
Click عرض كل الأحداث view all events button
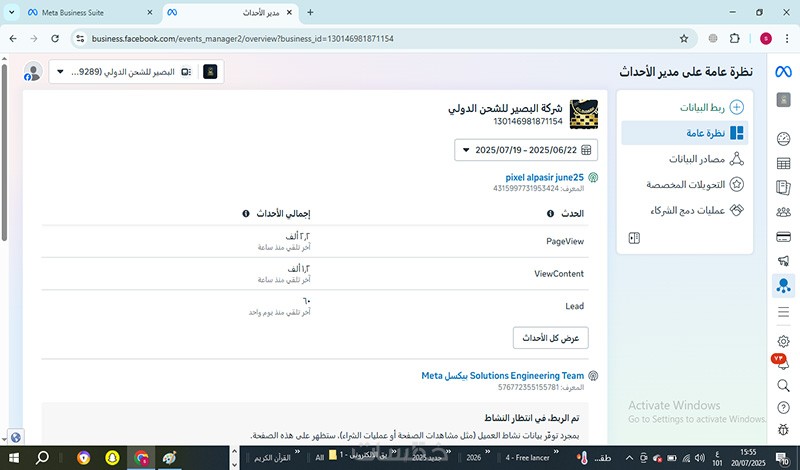click(x=551, y=338)
